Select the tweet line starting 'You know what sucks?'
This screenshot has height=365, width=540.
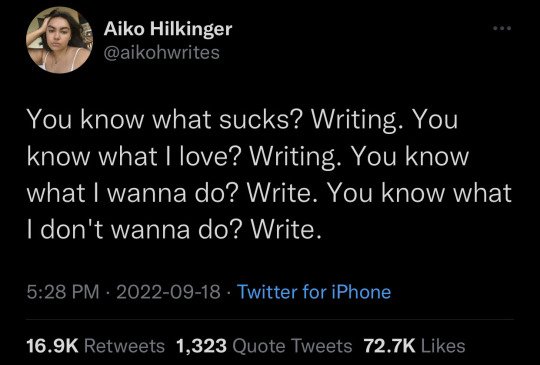(242, 119)
